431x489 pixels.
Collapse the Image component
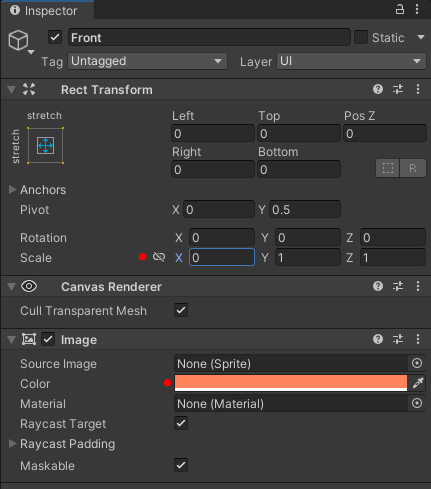[12, 340]
